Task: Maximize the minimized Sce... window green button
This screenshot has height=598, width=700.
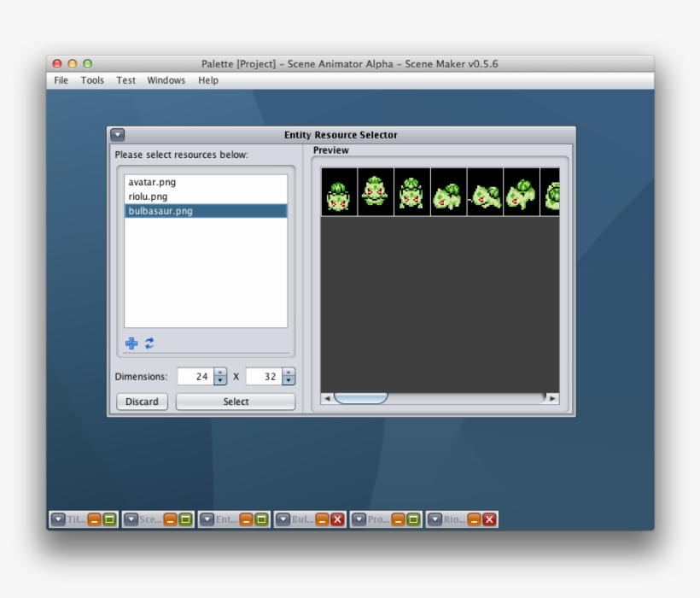Action: [185, 519]
